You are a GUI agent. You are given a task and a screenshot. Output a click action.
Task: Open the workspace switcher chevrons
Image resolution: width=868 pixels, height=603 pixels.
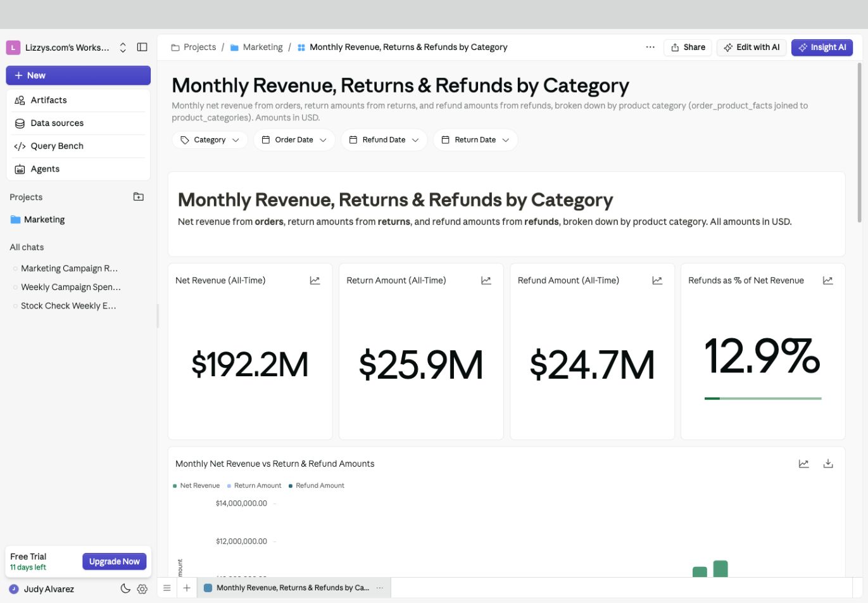(x=123, y=48)
